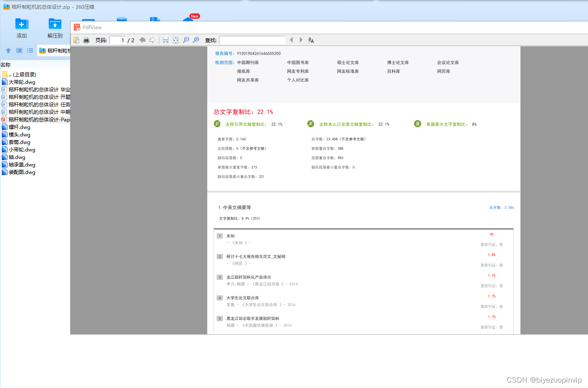Click the 1. 中英文摘要等 section title

click(234, 207)
